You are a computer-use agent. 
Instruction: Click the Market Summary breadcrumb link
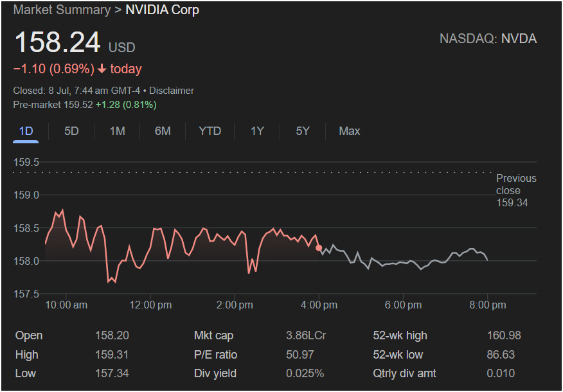(62, 10)
